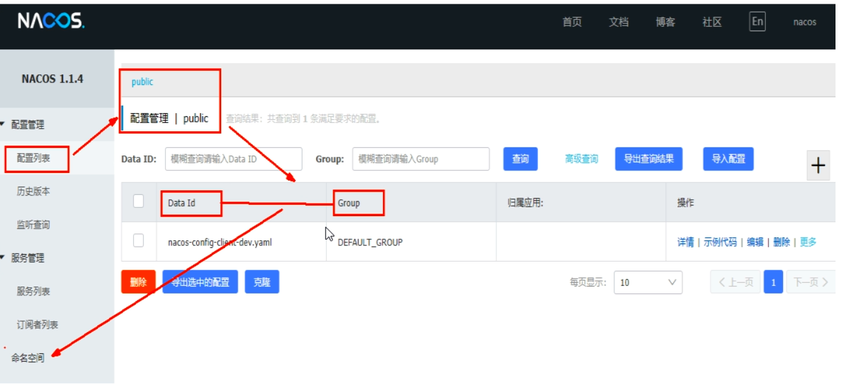Click 删除 link in the config row
This screenshot has height=384, width=868.
[x=781, y=242]
